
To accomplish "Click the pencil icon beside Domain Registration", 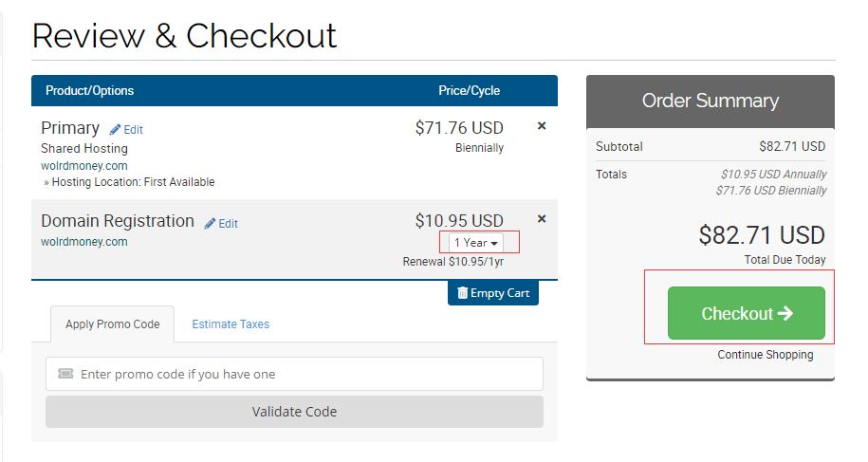I will [x=211, y=223].
